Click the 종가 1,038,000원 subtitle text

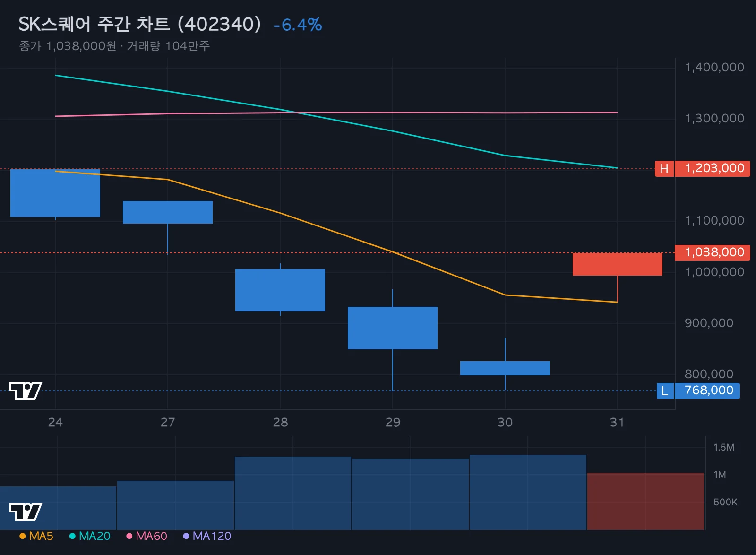tap(67, 46)
